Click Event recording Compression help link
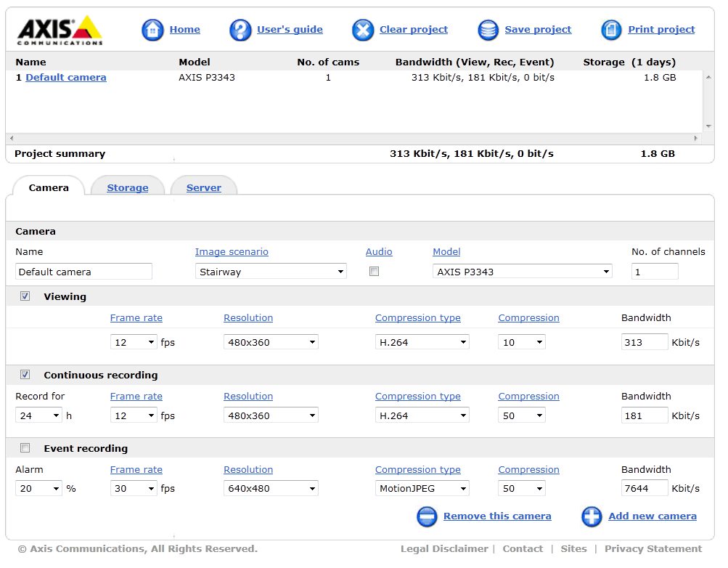Image resolution: width=728 pixels, height=568 pixels. (x=529, y=469)
